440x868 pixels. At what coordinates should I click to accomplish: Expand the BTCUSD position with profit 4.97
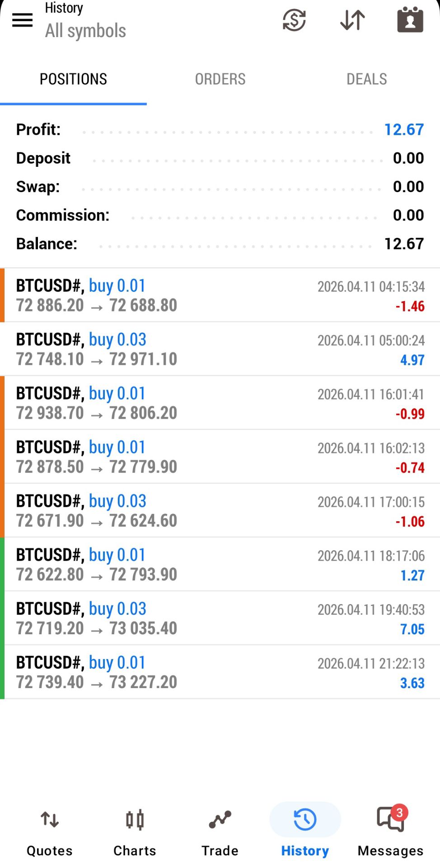click(x=220, y=349)
